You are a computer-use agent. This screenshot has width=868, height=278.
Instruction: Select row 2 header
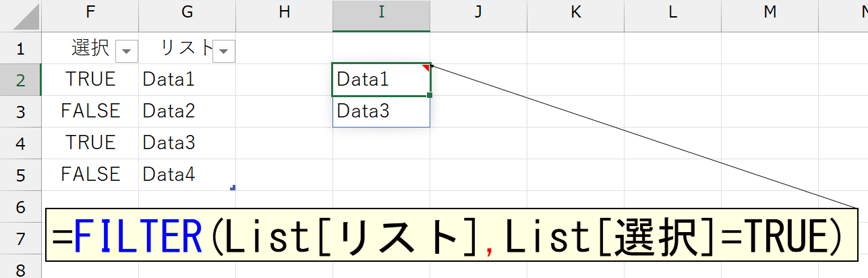[x=20, y=80]
